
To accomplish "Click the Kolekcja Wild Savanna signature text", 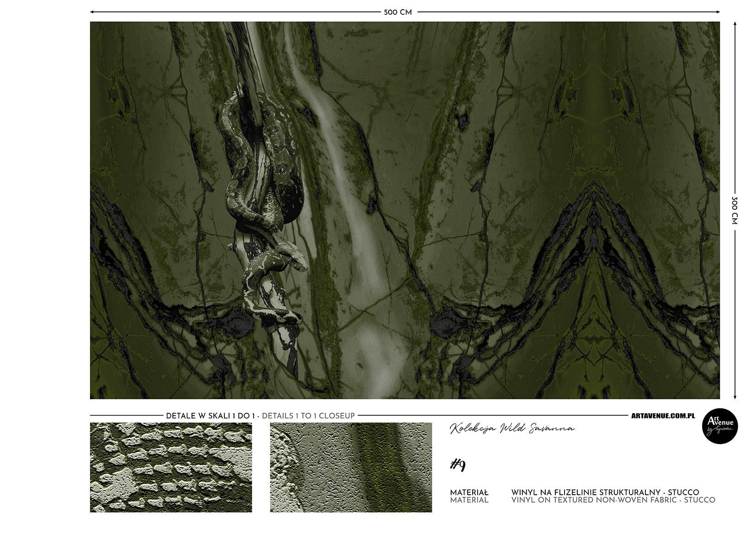I will tap(512, 428).
